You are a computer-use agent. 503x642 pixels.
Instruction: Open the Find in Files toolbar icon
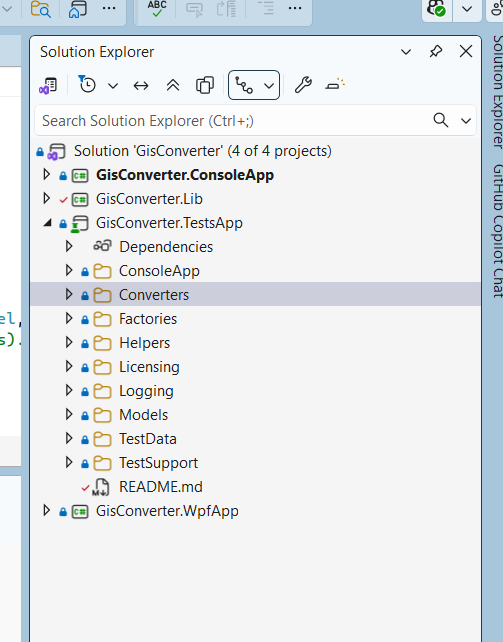tap(41, 9)
